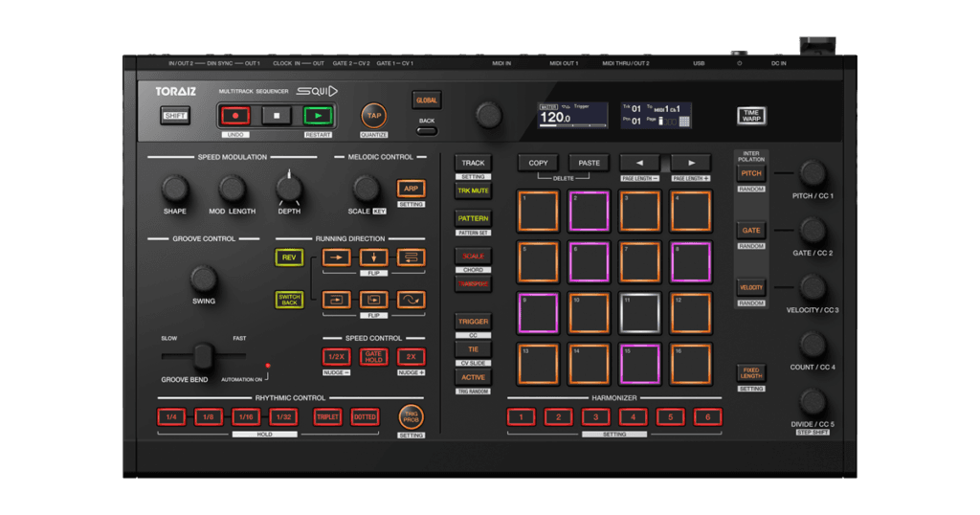This screenshot has height=515, width=980.
Task: Click the COPY button
Action: pos(538,163)
